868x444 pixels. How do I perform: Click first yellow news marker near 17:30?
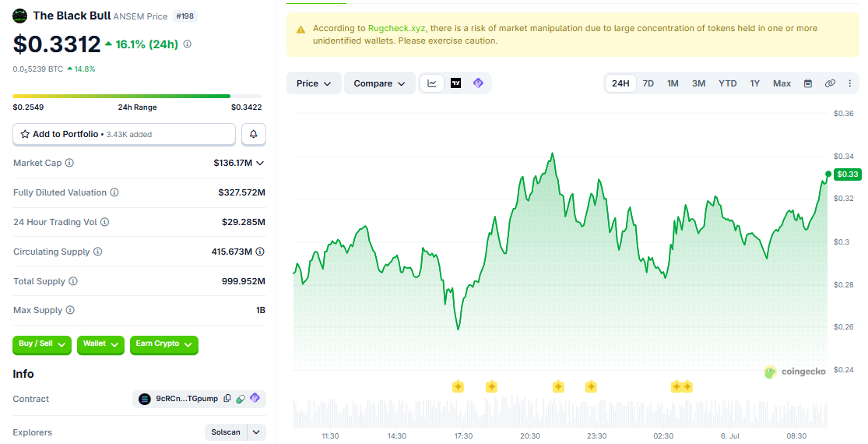click(x=458, y=386)
